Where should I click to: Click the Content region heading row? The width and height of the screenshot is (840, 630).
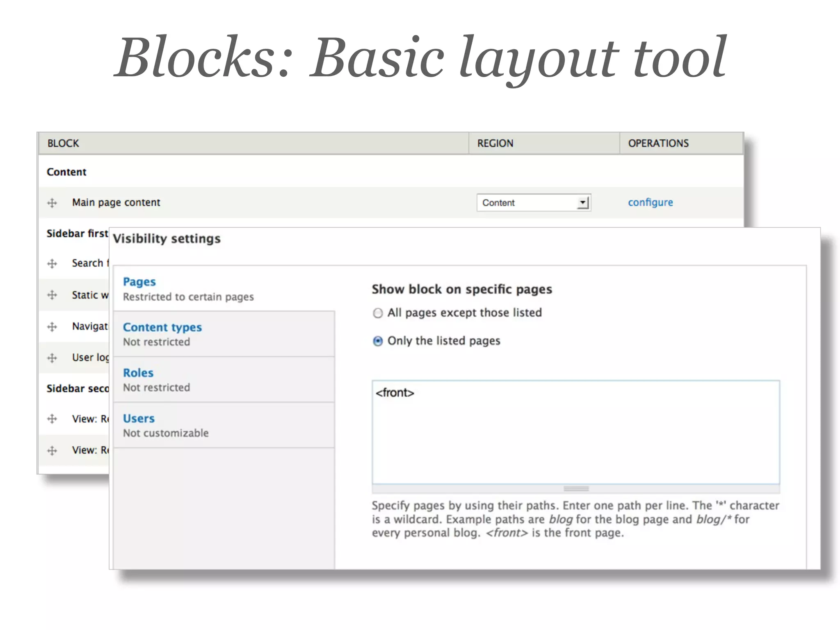(x=391, y=171)
